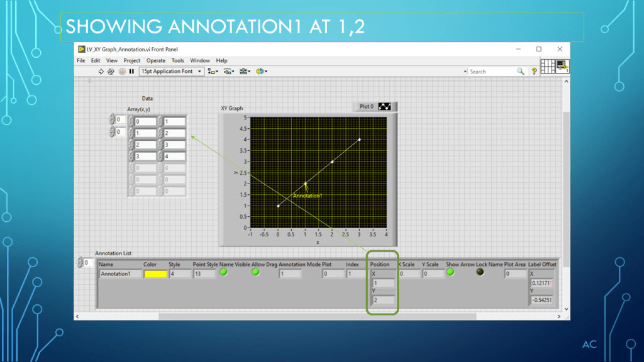Toggle the Name Visible green LED
This screenshot has height=362, width=644.
click(223, 272)
